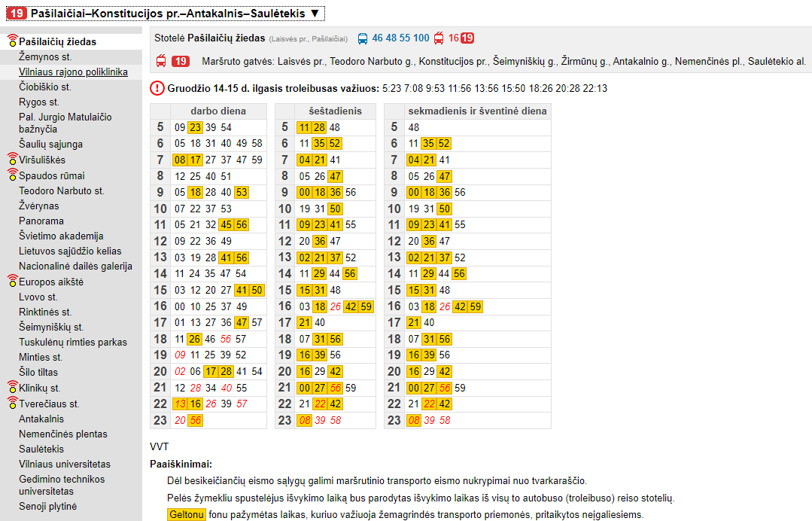Select the Senoji plytinė stop
The width and height of the screenshot is (812, 521).
tap(47, 506)
